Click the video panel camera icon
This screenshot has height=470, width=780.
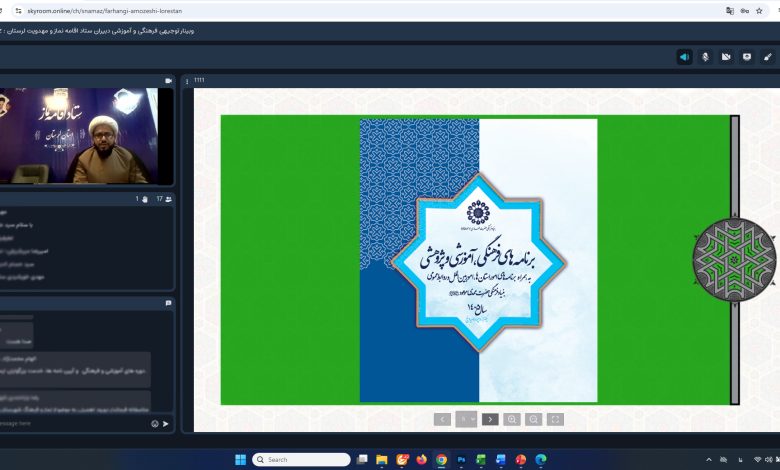168,80
